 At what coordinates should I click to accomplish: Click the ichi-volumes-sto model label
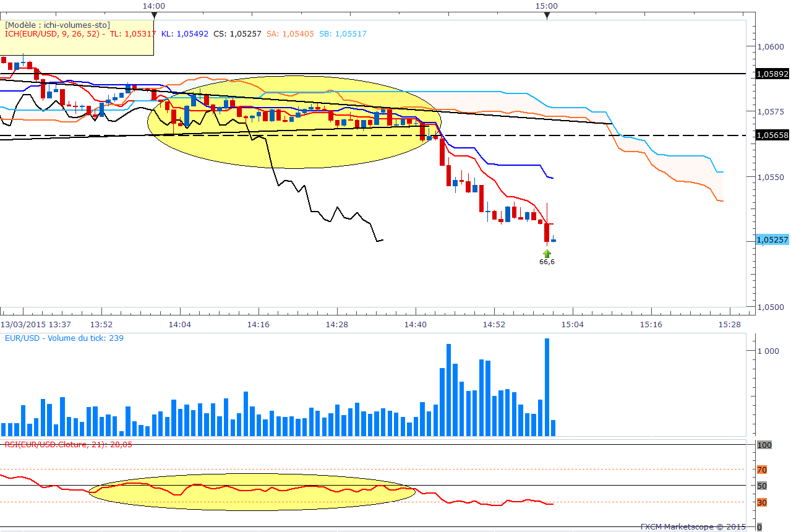[58, 25]
